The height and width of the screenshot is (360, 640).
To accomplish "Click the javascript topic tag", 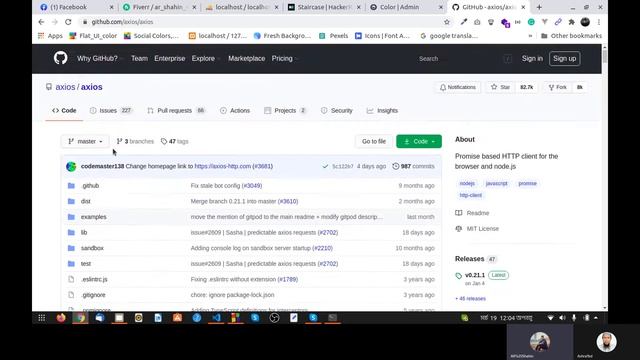I will coord(496,183).
